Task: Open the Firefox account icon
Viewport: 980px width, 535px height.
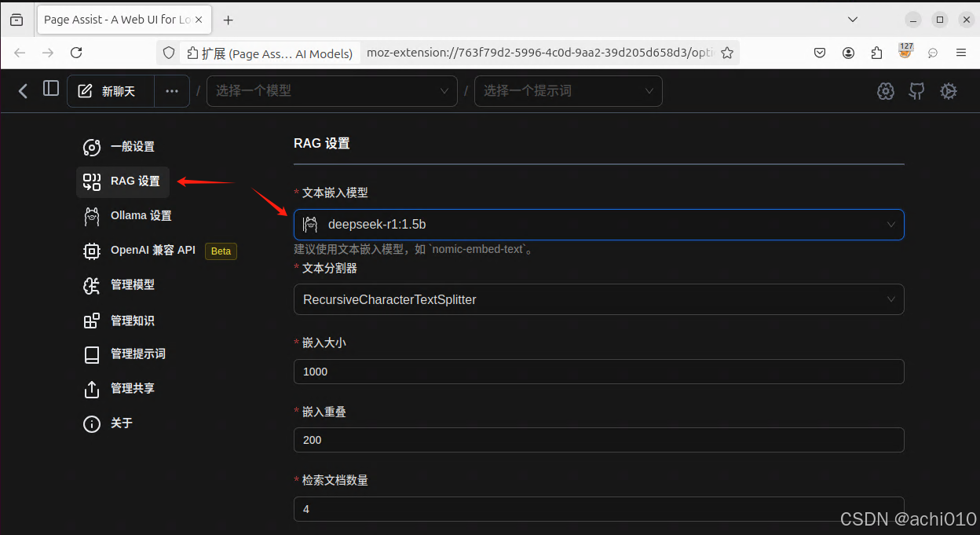Action: point(849,53)
